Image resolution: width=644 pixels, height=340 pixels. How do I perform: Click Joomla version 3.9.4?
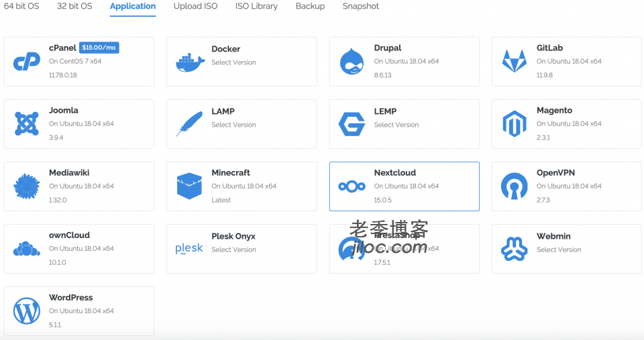[x=56, y=137]
